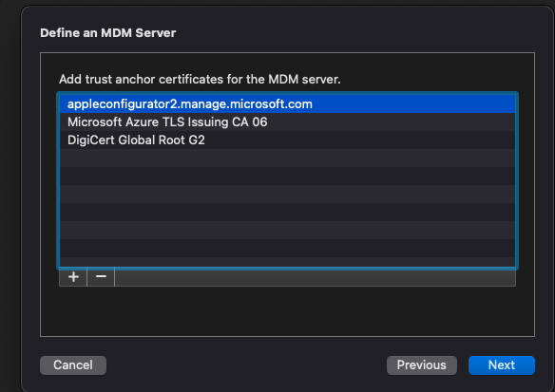
Task: Click blank space right of Microsoft Azure TLS entry
Action: coord(392,121)
